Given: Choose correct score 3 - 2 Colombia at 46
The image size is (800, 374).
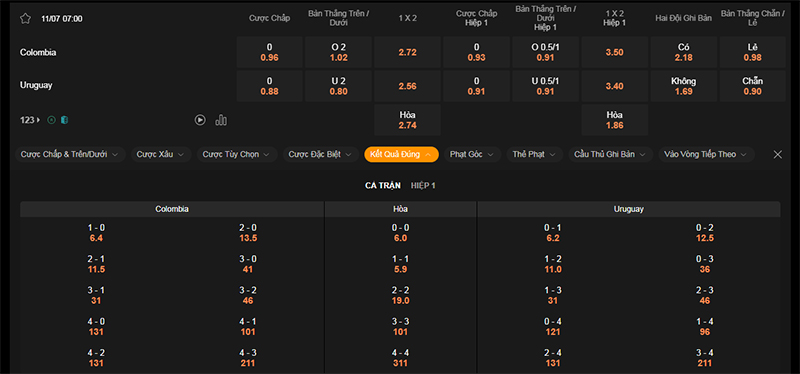Looking at the screenshot, I should 248,295.
